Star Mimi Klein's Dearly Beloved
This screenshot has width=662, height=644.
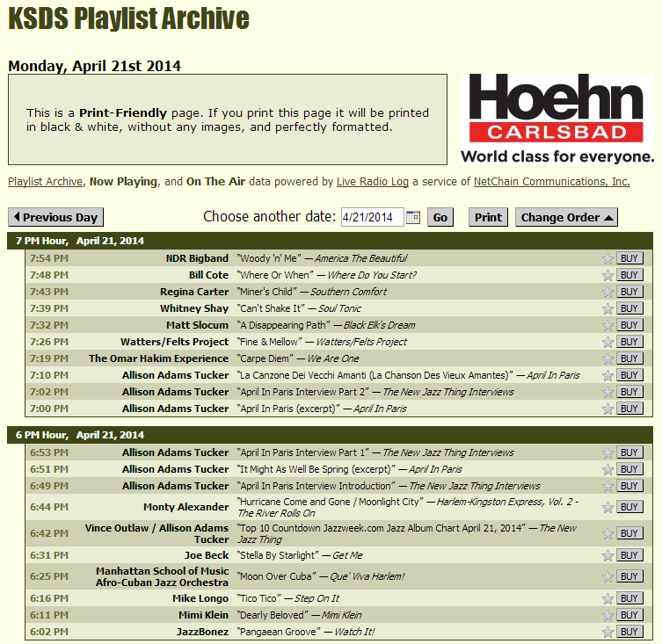point(607,615)
